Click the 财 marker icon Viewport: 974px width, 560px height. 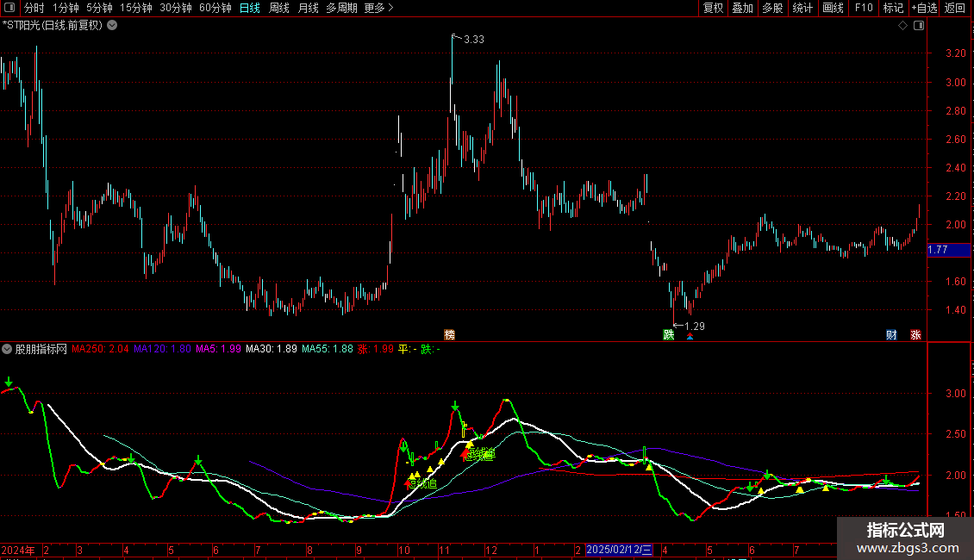tap(891, 334)
